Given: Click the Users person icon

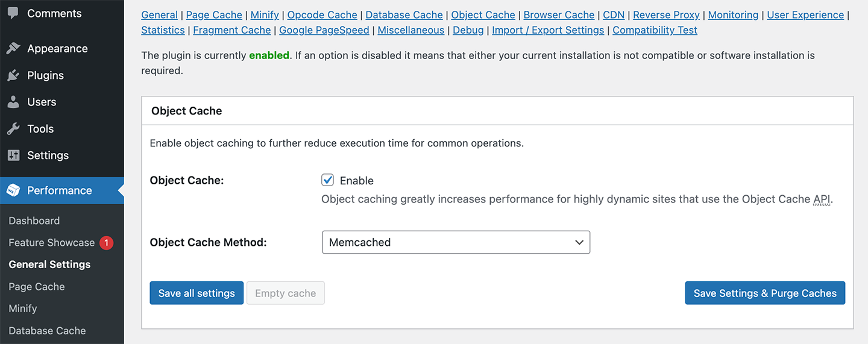Looking at the screenshot, I should coord(13,102).
